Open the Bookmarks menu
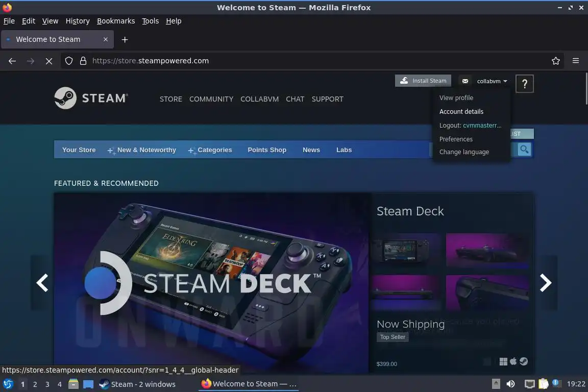The width and height of the screenshot is (588, 392). (x=116, y=21)
